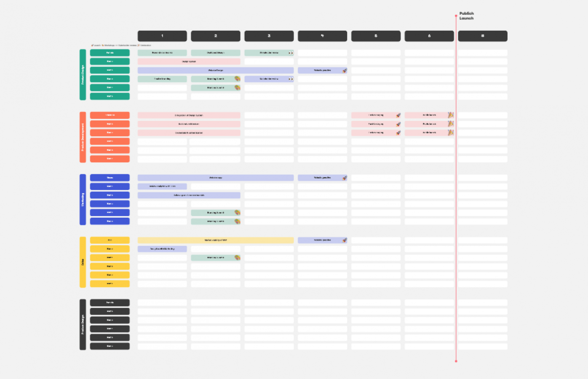The height and width of the screenshot is (379, 588).
Task: Open the short purple sprint 1 card in Marketing
Action: coord(162,186)
